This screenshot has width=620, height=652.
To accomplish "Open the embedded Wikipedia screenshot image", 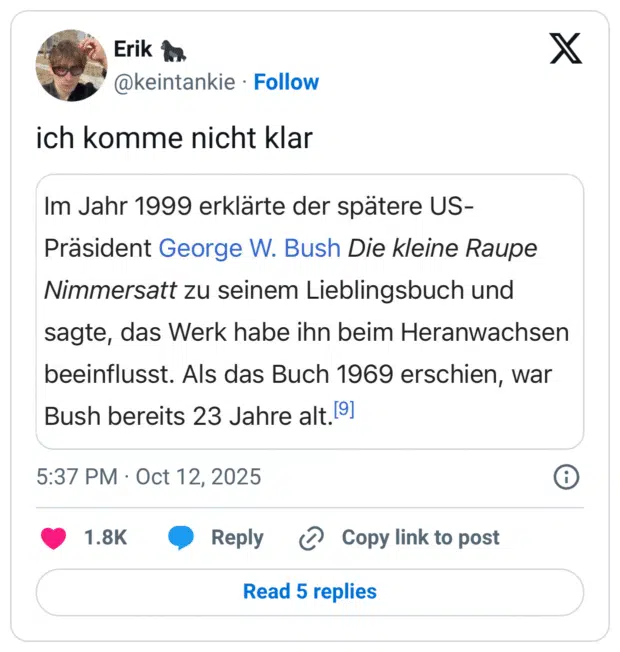I will 310,312.
